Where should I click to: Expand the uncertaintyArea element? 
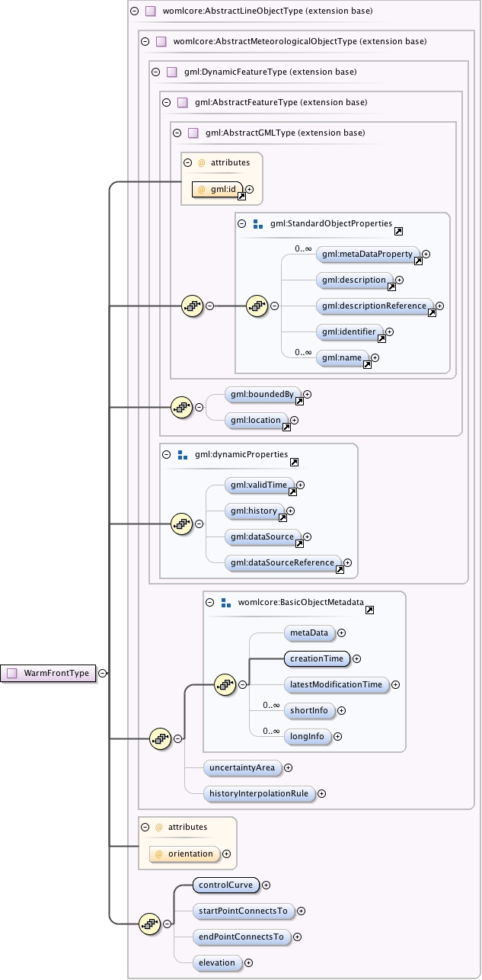click(287, 767)
